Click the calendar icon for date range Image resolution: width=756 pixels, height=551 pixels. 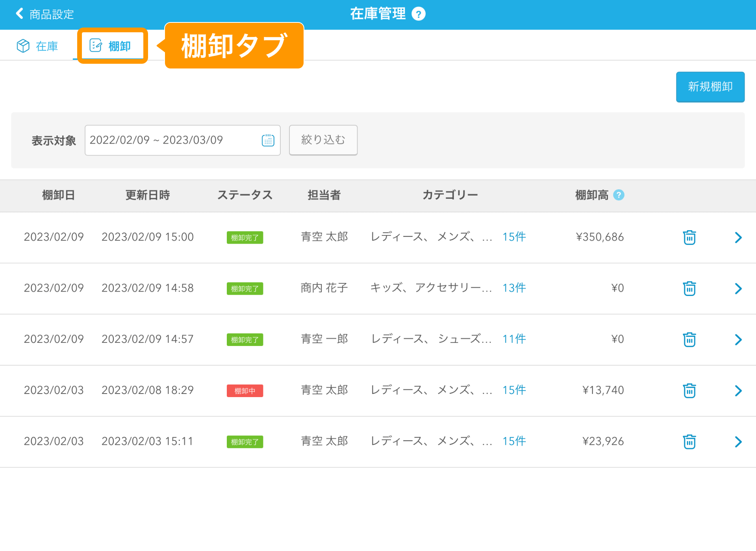pos(268,140)
